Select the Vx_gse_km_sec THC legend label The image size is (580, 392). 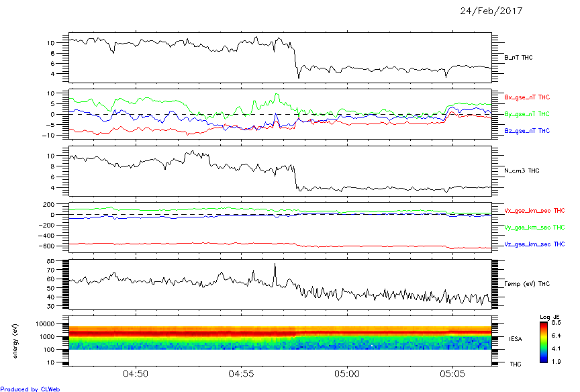coord(534,211)
